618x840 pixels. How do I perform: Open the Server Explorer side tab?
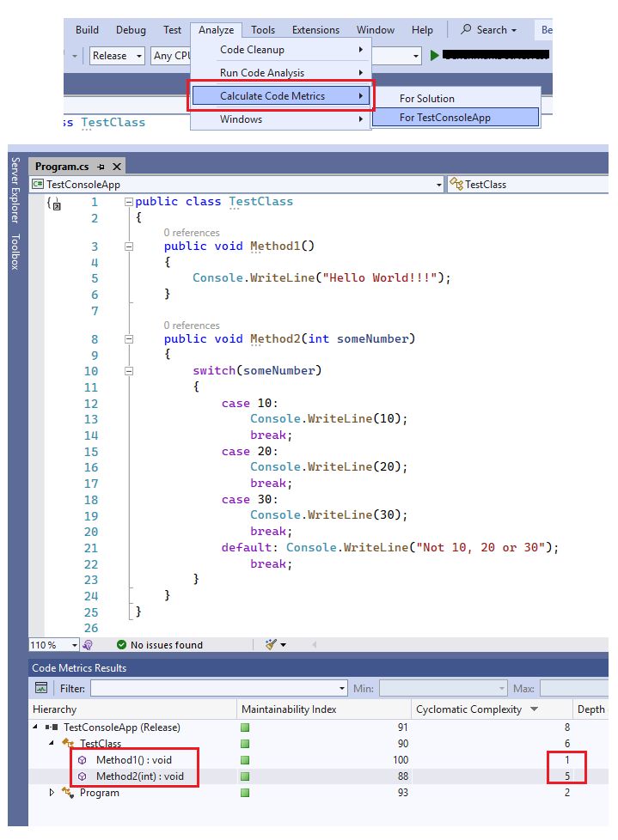[x=15, y=190]
